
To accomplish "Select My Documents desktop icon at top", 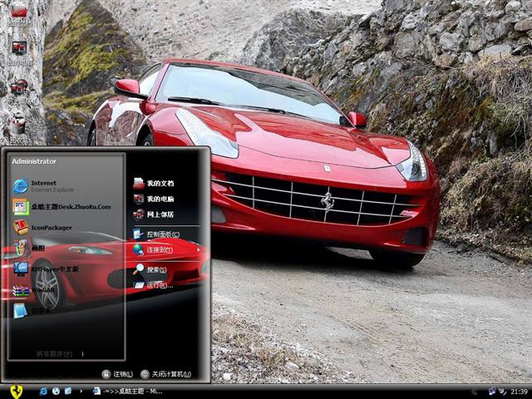I will [19, 13].
